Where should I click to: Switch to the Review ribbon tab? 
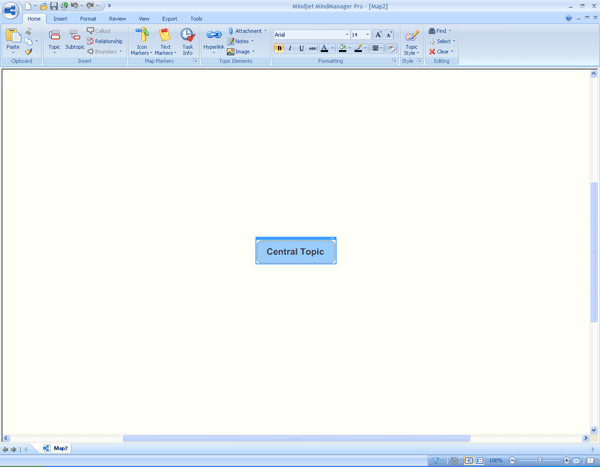pyautogui.click(x=117, y=18)
